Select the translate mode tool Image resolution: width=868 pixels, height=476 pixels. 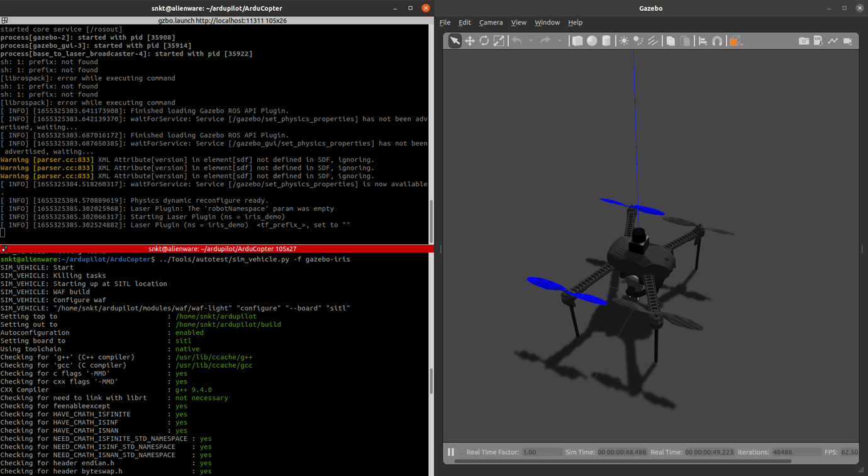[469, 41]
